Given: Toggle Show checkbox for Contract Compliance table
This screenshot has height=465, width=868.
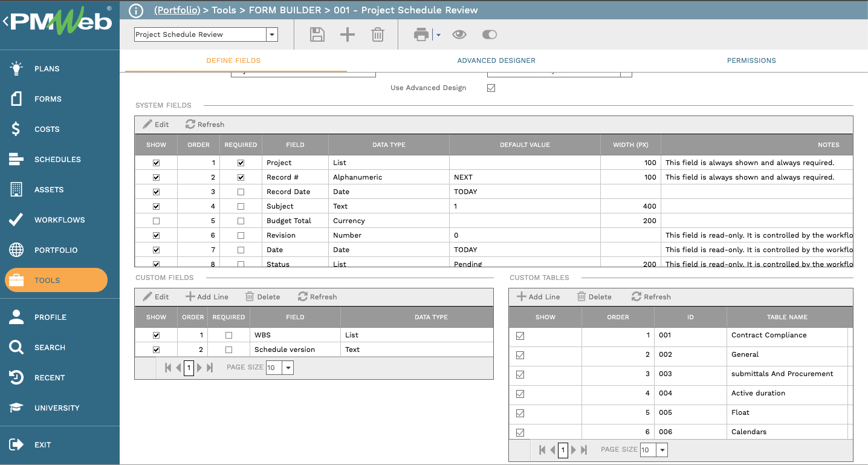Looking at the screenshot, I should click(x=520, y=336).
